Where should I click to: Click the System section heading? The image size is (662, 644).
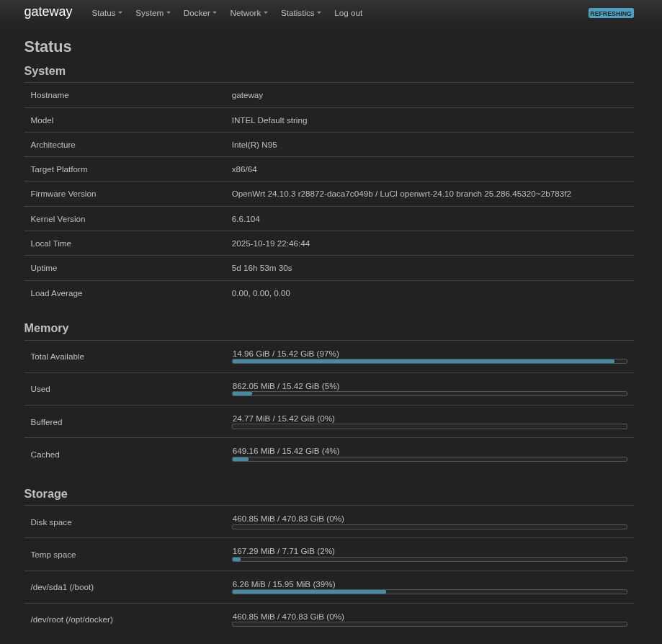[45, 71]
